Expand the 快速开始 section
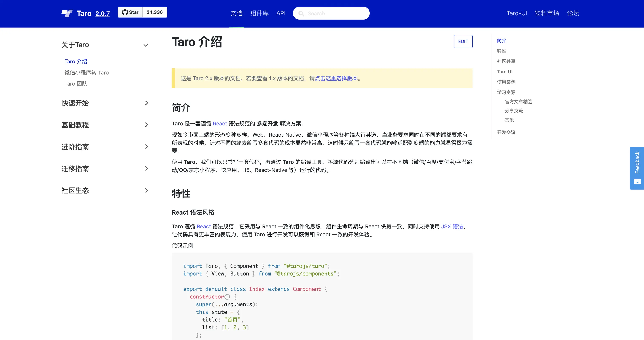644x340 pixels. (x=146, y=103)
